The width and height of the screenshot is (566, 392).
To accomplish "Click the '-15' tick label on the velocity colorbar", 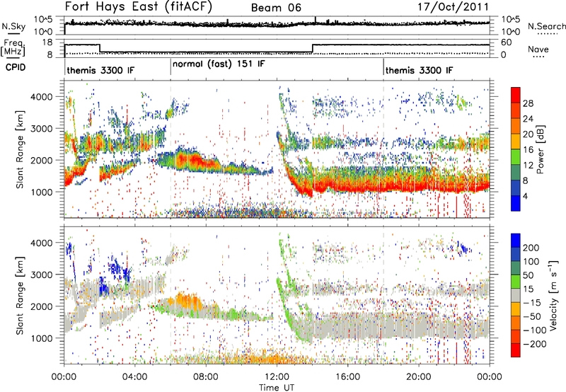I will point(532,303).
